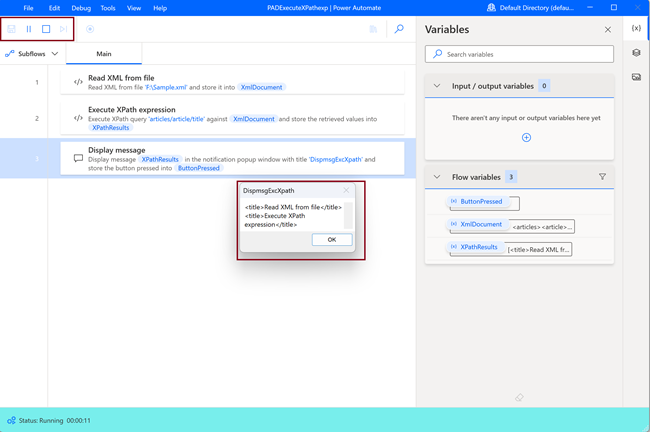Click the environment icon in title bar
The width and height of the screenshot is (650, 432).
pyautogui.click(x=491, y=7)
